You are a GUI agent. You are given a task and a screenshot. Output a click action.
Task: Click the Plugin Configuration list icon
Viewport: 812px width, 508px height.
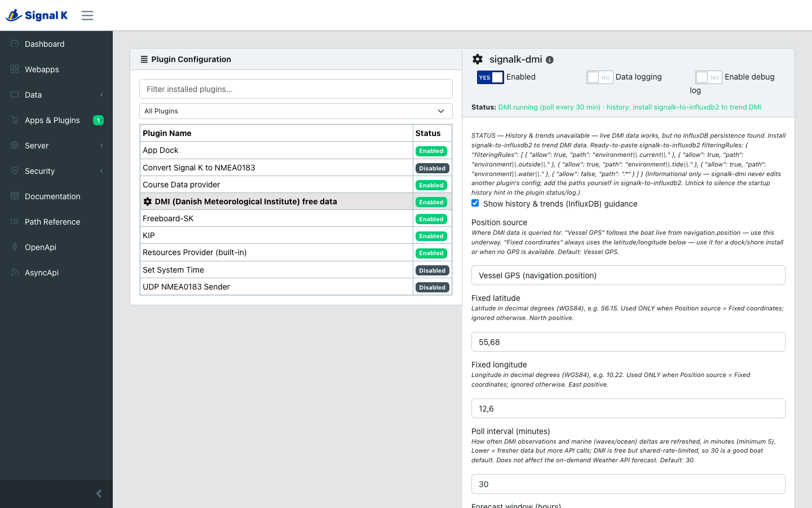144,59
